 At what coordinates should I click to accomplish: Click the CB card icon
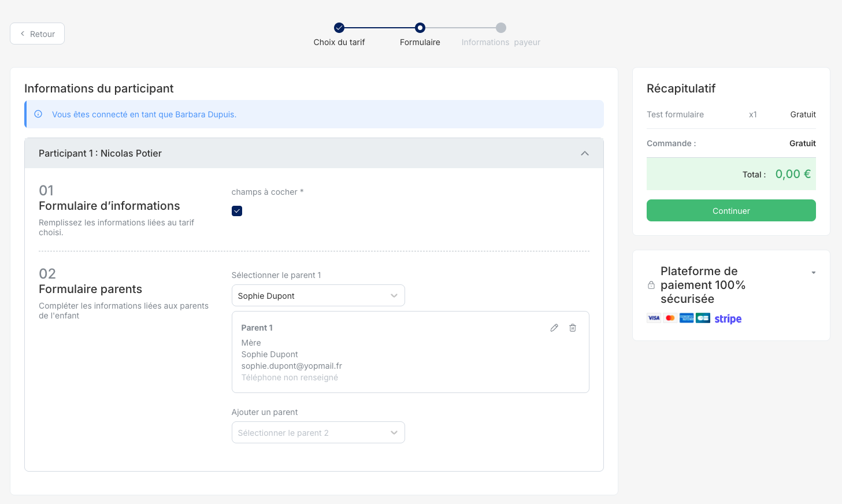(703, 318)
